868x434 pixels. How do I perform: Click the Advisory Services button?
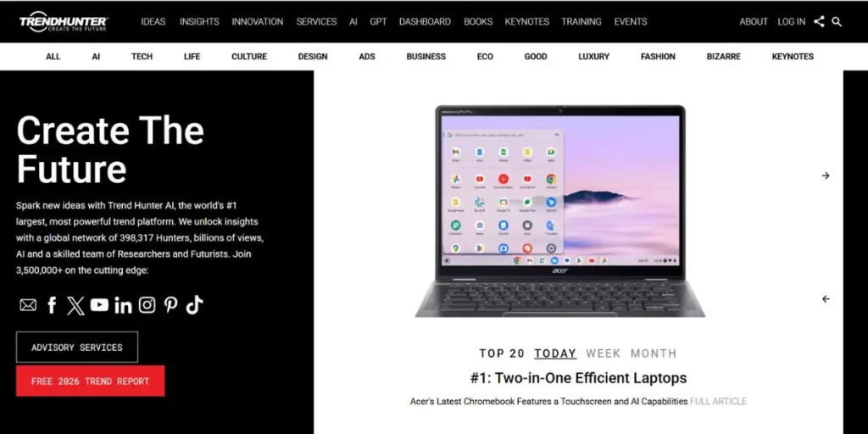pos(77,347)
